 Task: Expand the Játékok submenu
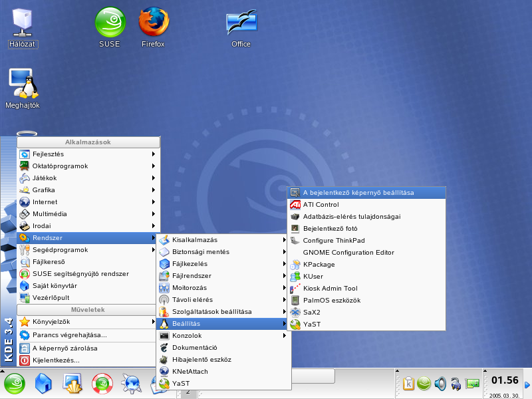point(88,178)
